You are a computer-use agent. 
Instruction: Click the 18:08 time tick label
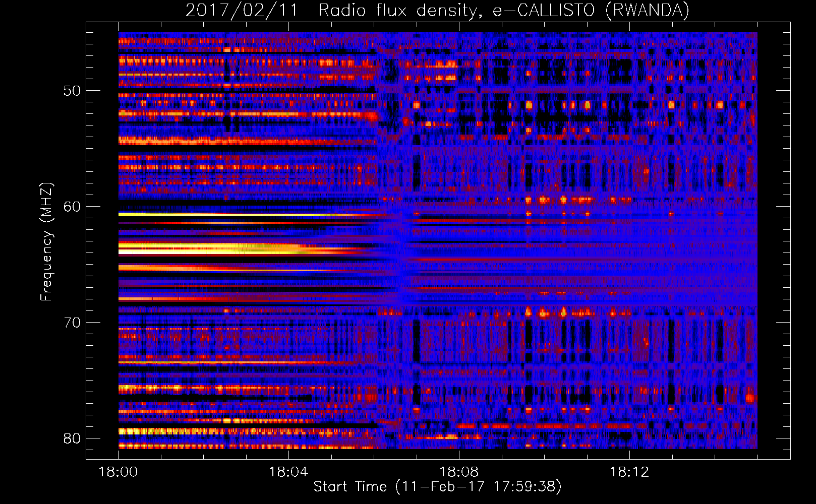click(x=459, y=472)
